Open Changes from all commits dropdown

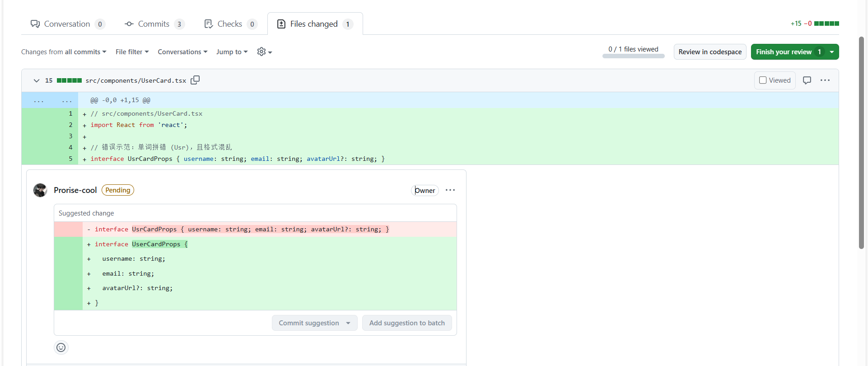click(x=64, y=52)
